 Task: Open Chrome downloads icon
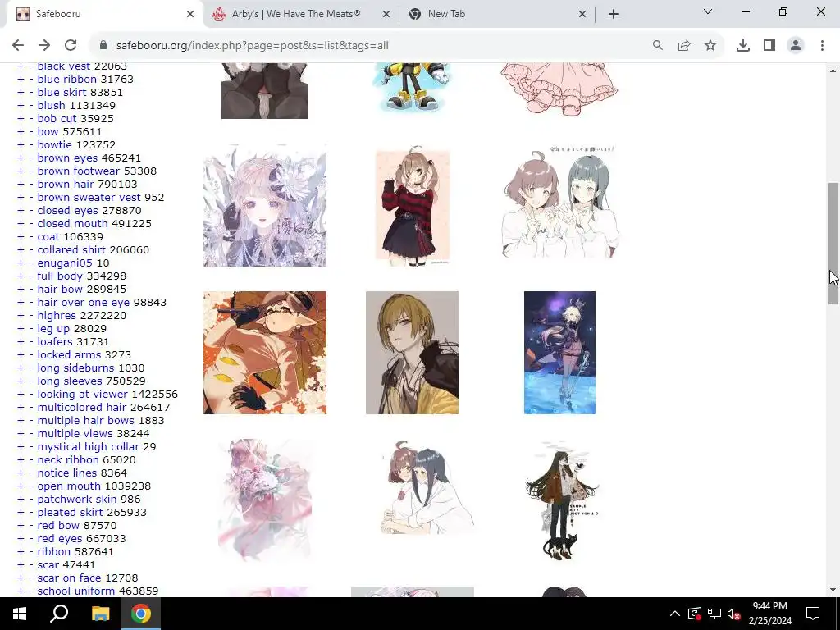[x=743, y=45]
